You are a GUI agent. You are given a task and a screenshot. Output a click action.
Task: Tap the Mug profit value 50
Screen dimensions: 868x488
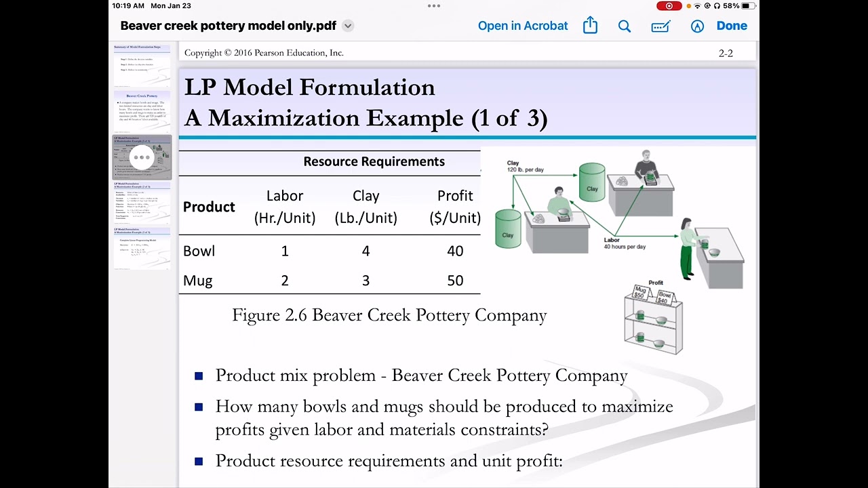tap(455, 281)
